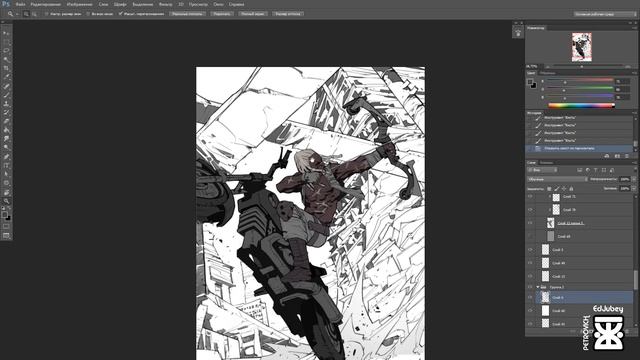Toggle Quick Mask mode icon
640x360 pixels.
point(6,227)
